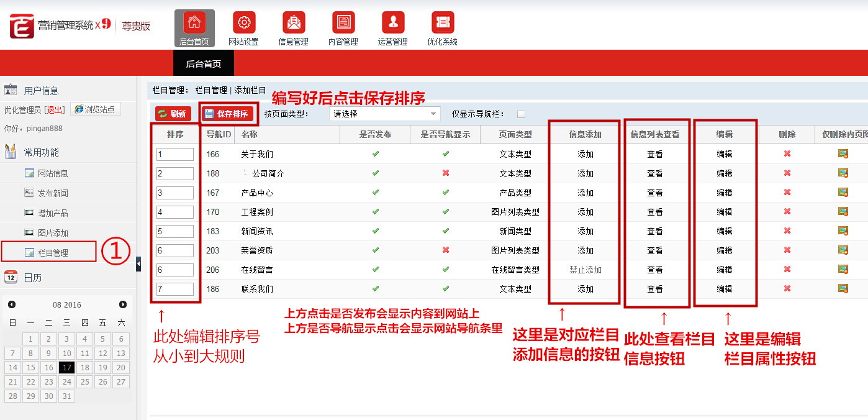Open the 内容管理 icon
The width and height of the screenshot is (868, 420).
[343, 23]
